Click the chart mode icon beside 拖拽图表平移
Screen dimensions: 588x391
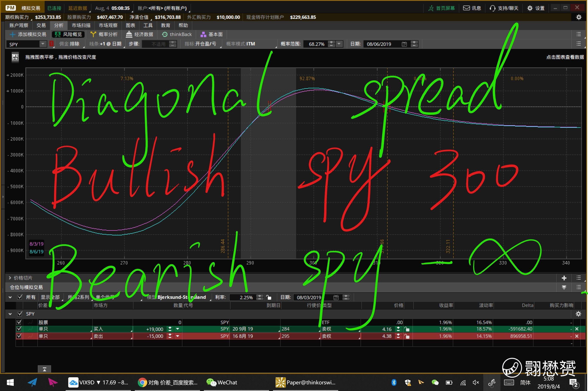tap(15, 57)
